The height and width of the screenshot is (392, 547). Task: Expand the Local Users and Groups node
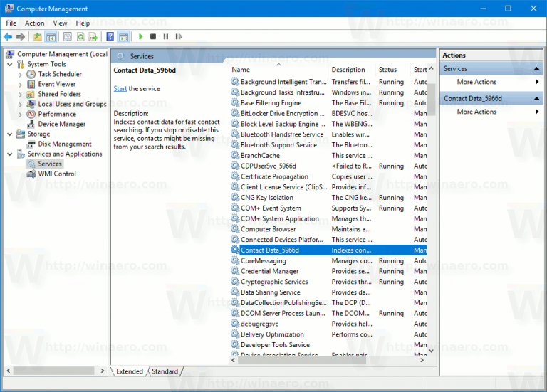(20, 104)
